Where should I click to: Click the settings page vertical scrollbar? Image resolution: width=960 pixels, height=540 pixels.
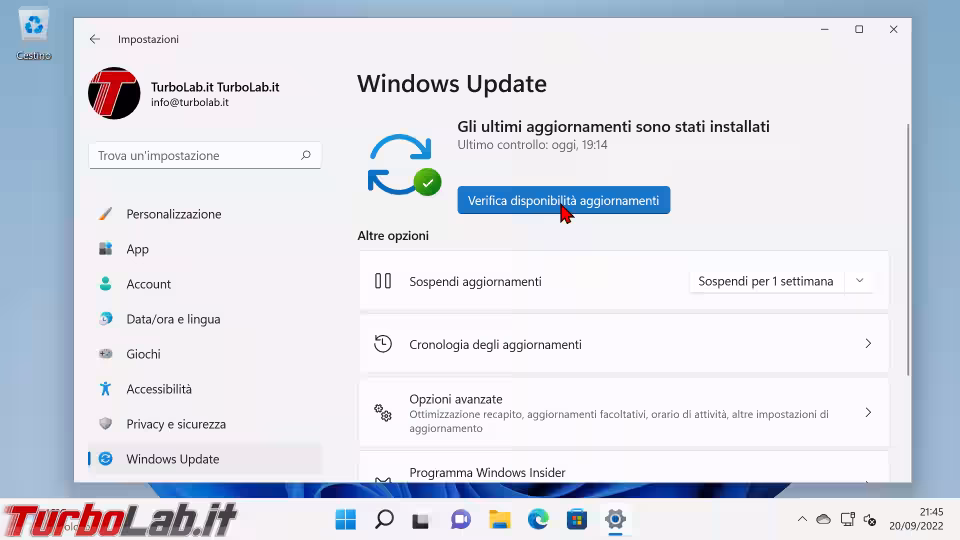click(908, 250)
